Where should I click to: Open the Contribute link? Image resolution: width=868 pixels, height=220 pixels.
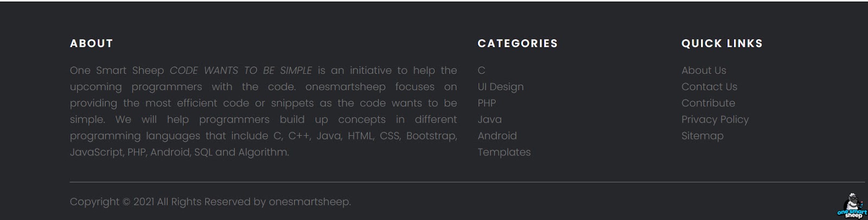pyautogui.click(x=708, y=103)
